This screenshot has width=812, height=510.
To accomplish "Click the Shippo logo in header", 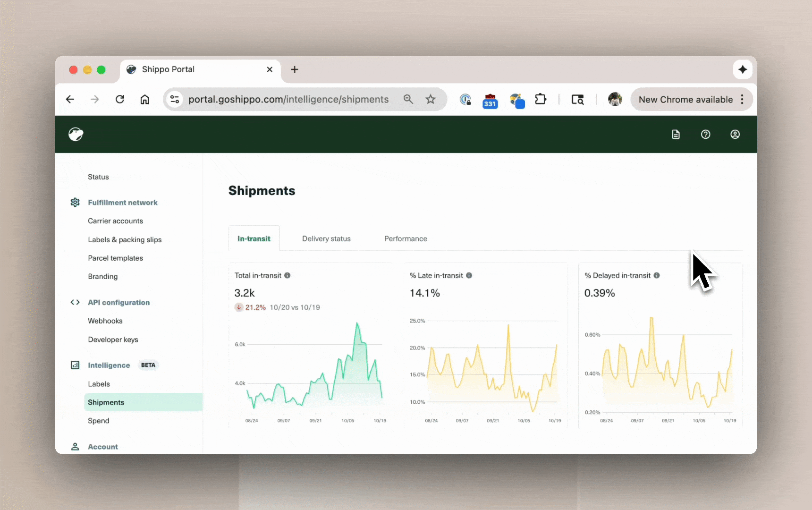I will coord(76,134).
